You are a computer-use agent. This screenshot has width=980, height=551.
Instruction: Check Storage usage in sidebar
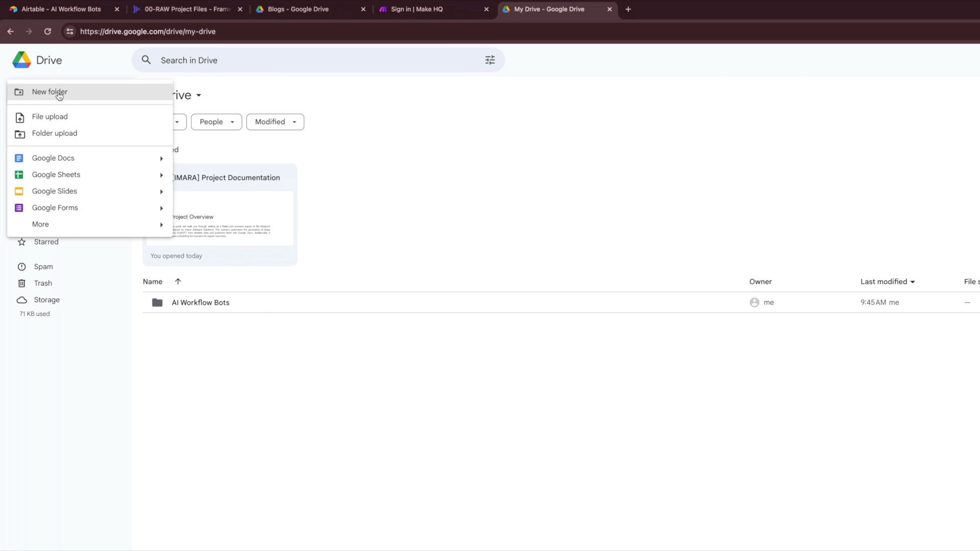[x=45, y=299]
